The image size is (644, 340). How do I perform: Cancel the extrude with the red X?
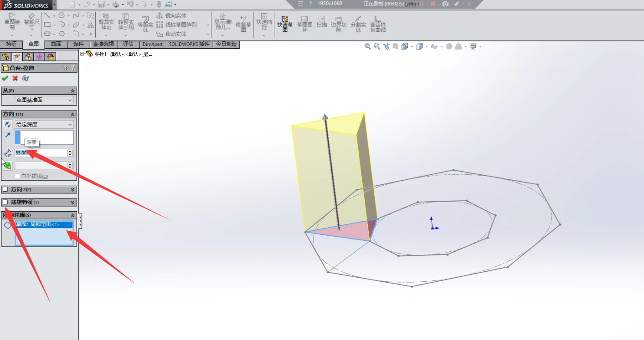pyautogui.click(x=15, y=78)
